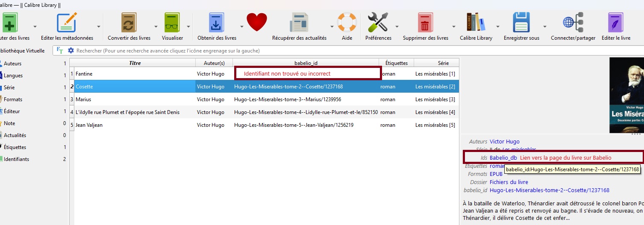Open the Calibre Library bookshelf icon
This screenshot has width=644, height=225.
point(476,22)
